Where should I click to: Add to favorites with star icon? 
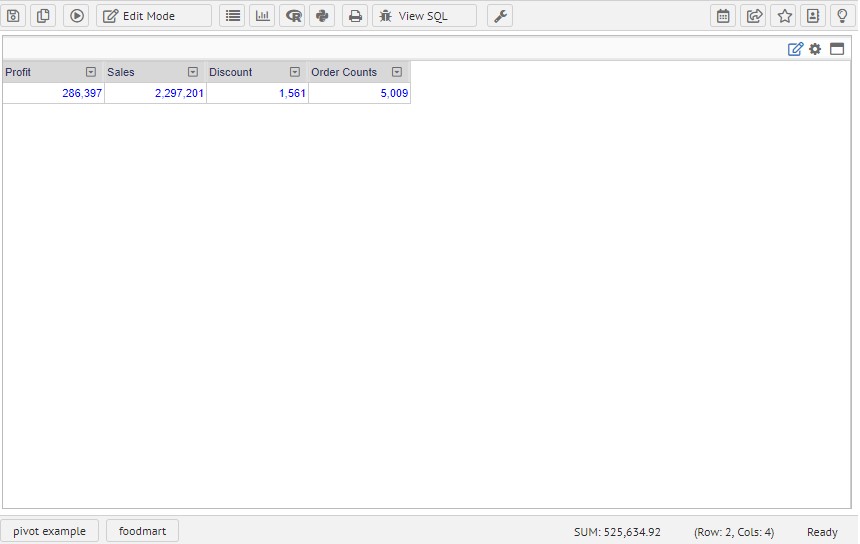click(784, 16)
